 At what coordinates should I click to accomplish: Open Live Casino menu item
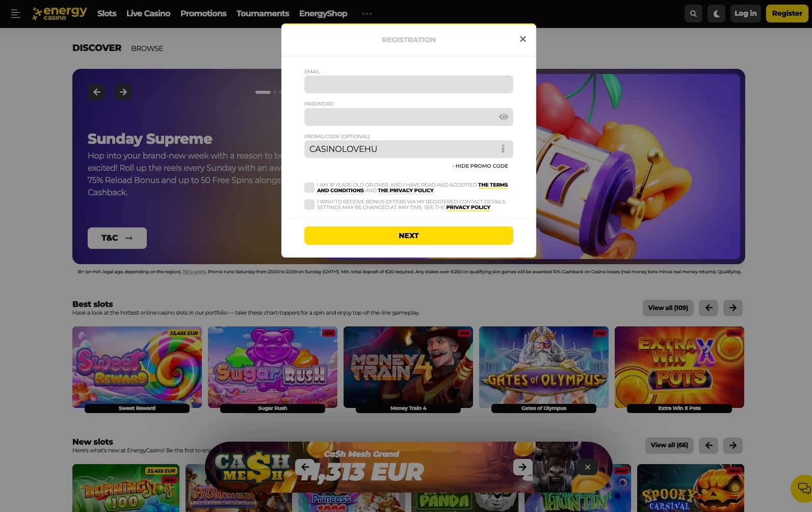click(148, 13)
